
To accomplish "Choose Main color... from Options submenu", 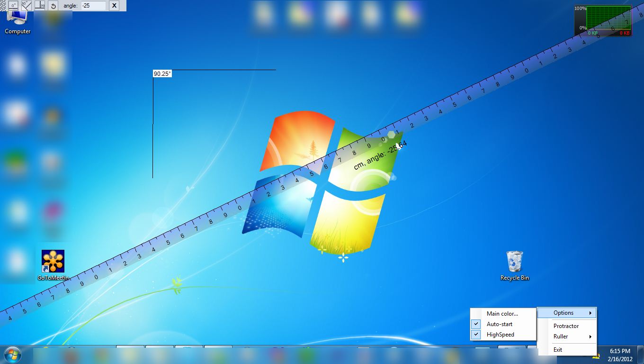I will point(503,314).
